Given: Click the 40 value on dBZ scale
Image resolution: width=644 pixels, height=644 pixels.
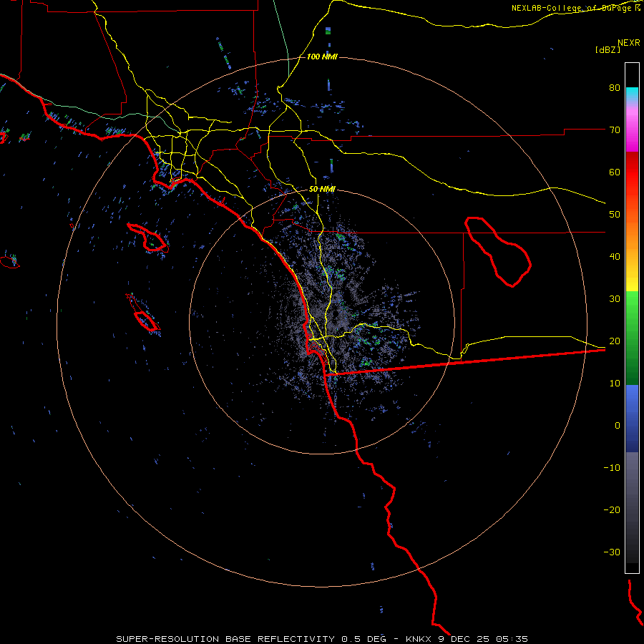Looking at the screenshot, I should tap(615, 257).
